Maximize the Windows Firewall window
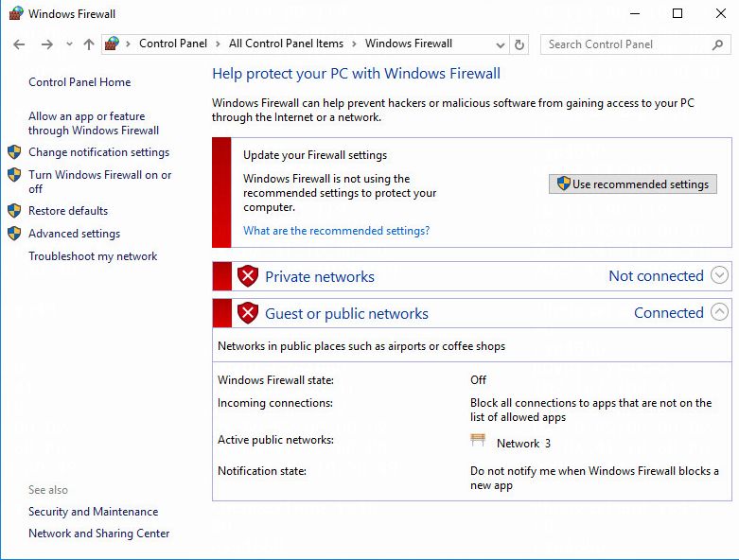The width and height of the screenshot is (739, 560). click(x=677, y=13)
